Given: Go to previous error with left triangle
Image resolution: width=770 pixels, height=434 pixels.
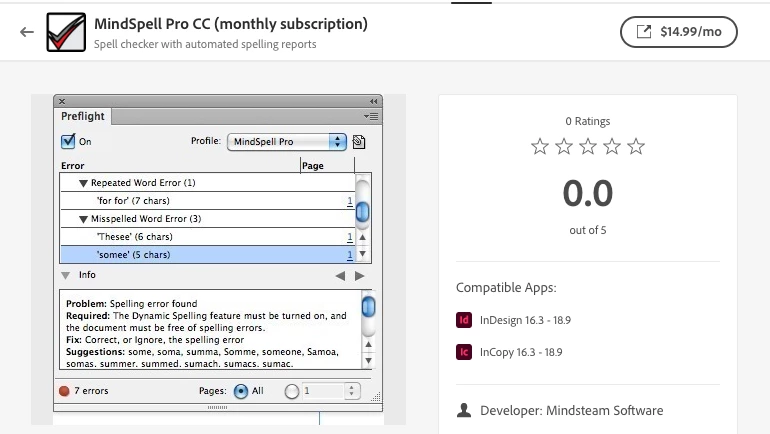Looking at the screenshot, I should coord(340,276).
